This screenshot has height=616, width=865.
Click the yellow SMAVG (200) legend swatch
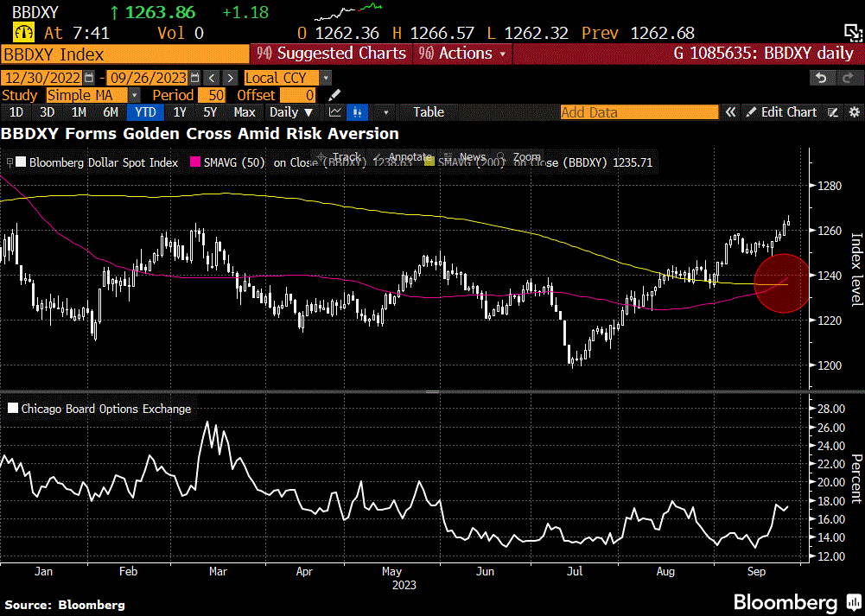pyautogui.click(x=429, y=162)
